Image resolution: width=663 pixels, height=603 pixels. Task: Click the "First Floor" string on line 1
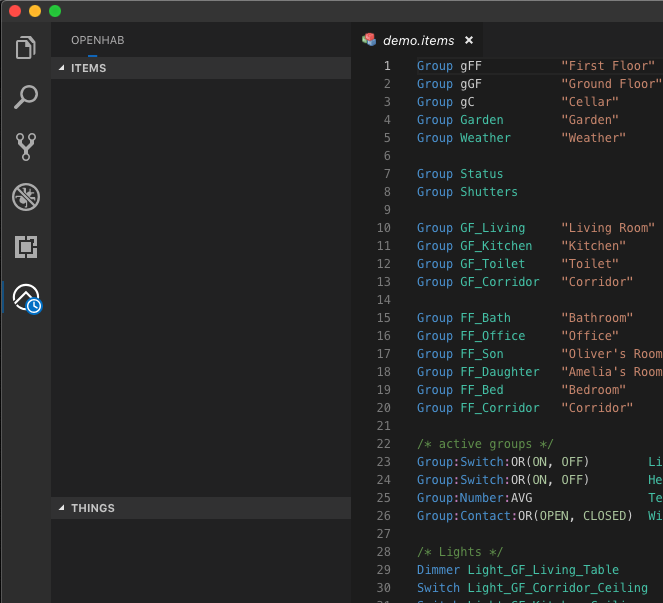tap(607, 66)
